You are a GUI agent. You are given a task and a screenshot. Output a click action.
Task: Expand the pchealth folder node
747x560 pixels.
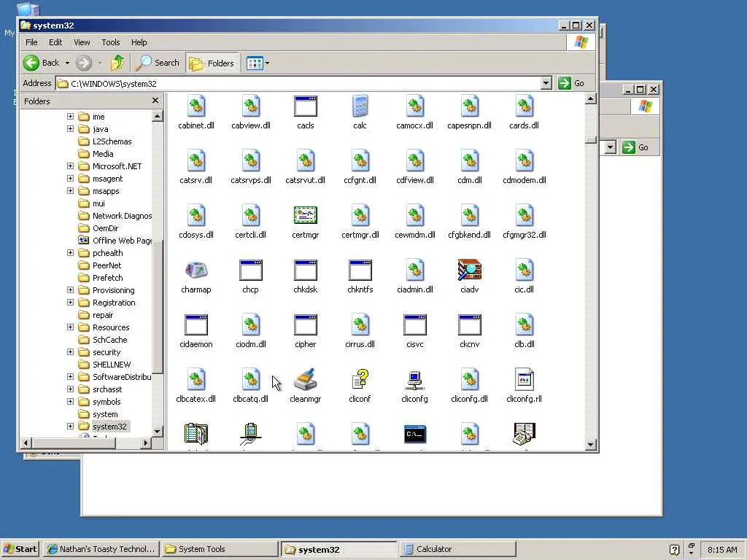click(x=70, y=252)
